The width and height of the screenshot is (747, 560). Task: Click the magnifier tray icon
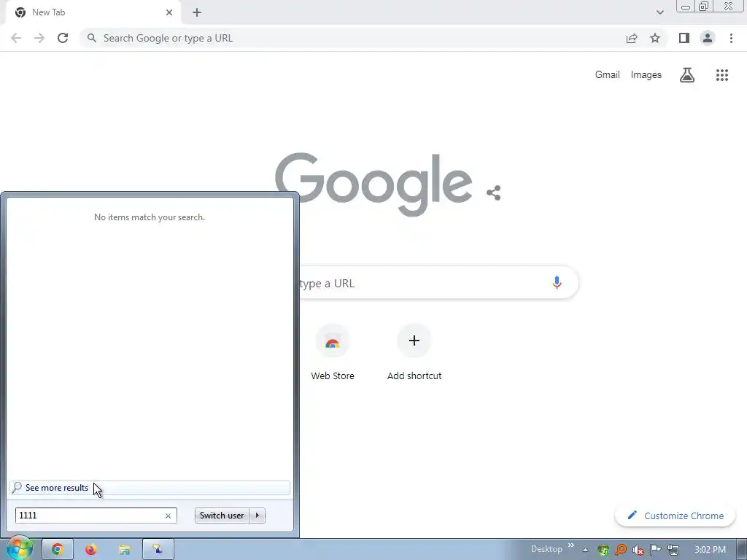click(x=621, y=550)
